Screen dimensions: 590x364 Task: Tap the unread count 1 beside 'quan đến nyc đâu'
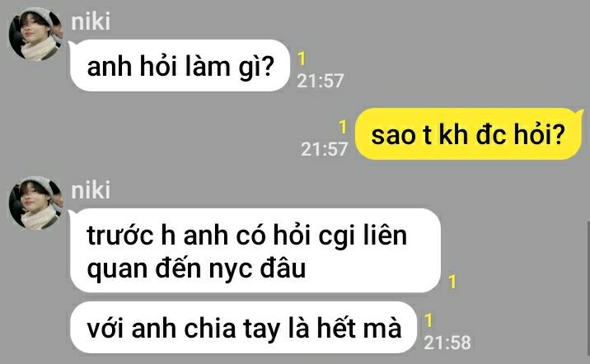(x=452, y=282)
